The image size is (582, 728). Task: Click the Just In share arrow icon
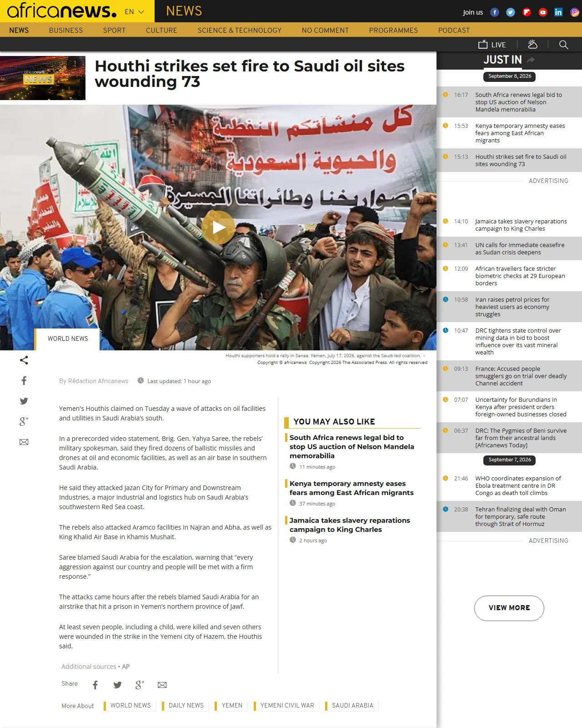point(531,60)
